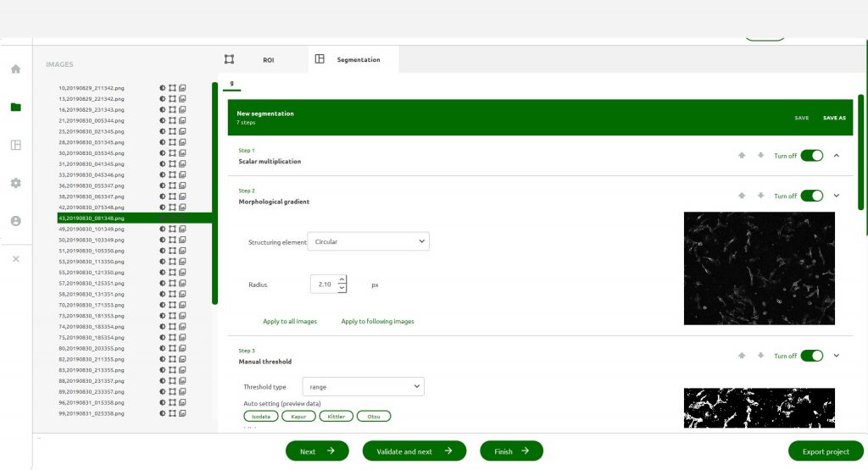
Task: Click Apply to all images link
Action: click(290, 322)
